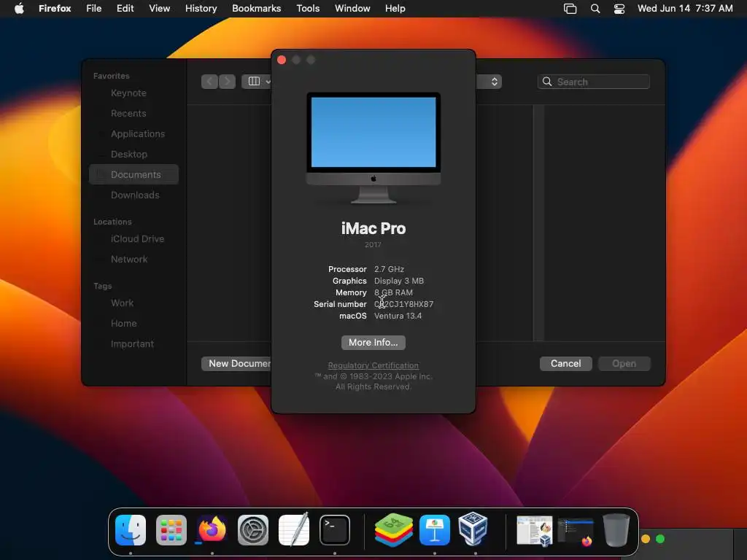747x560 pixels.
Task: Go back in the file dialog
Action: [209, 82]
